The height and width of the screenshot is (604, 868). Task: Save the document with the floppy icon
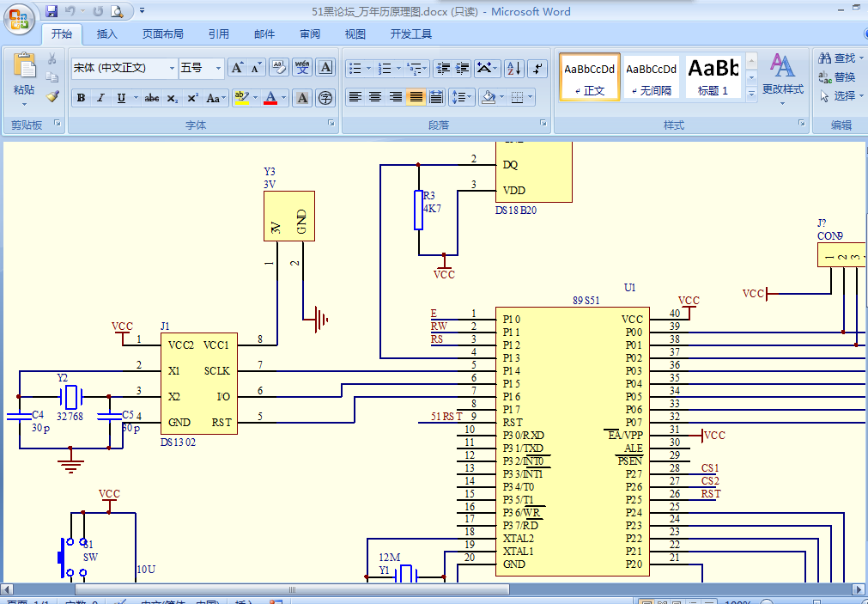point(52,10)
